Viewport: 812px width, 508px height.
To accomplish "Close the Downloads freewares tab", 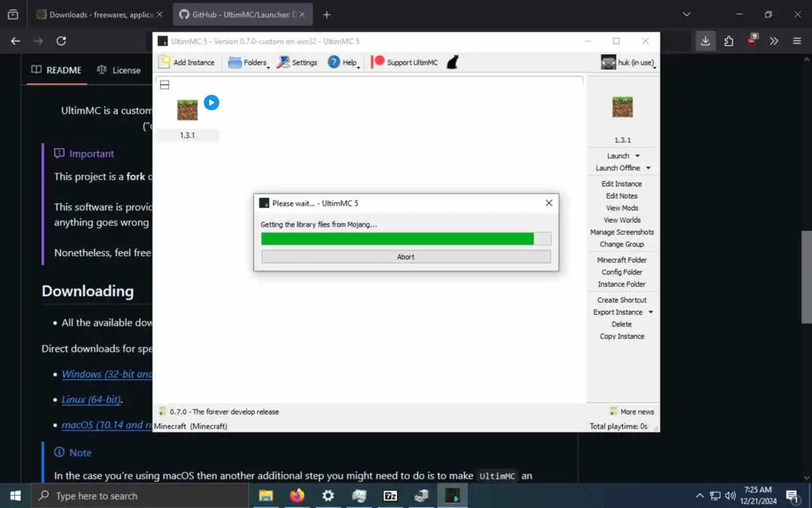I will (159, 15).
